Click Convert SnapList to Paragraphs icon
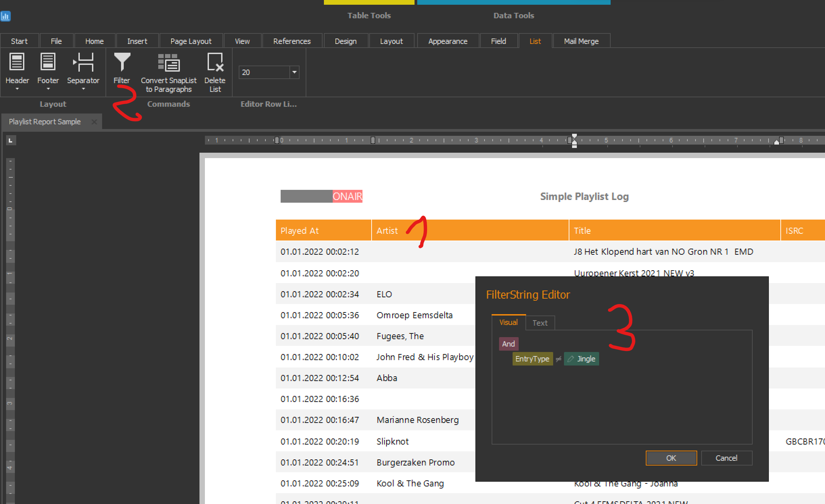This screenshot has width=825, height=504. point(169,62)
